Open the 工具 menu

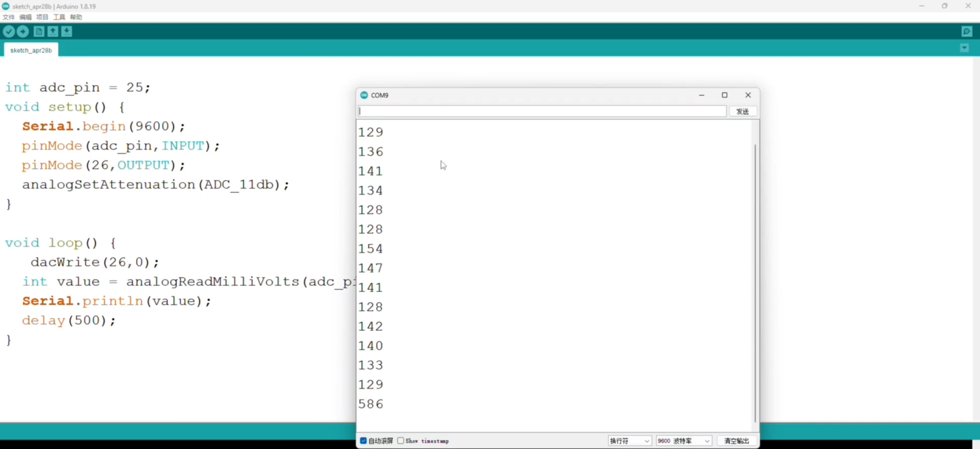coord(59,17)
